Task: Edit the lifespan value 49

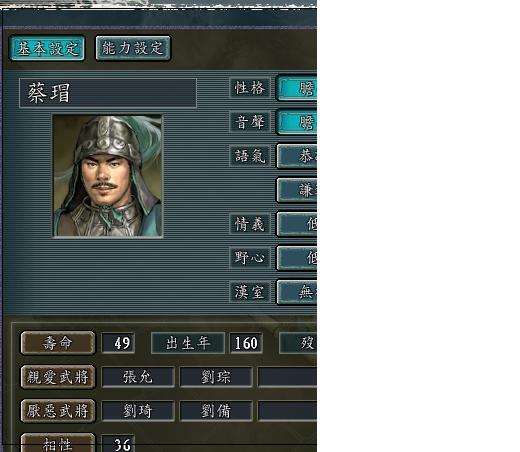Action: point(118,343)
